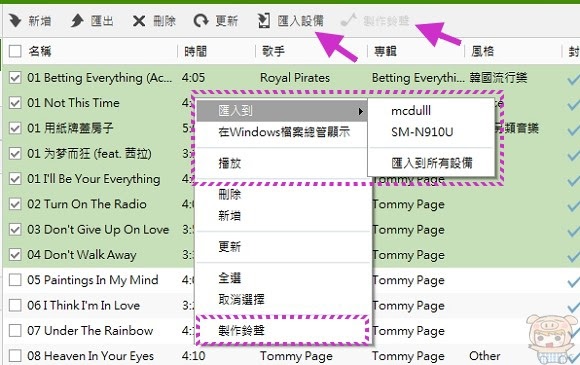
Task: Click the 韓國流行樂 genre cell
Action: pos(498,78)
